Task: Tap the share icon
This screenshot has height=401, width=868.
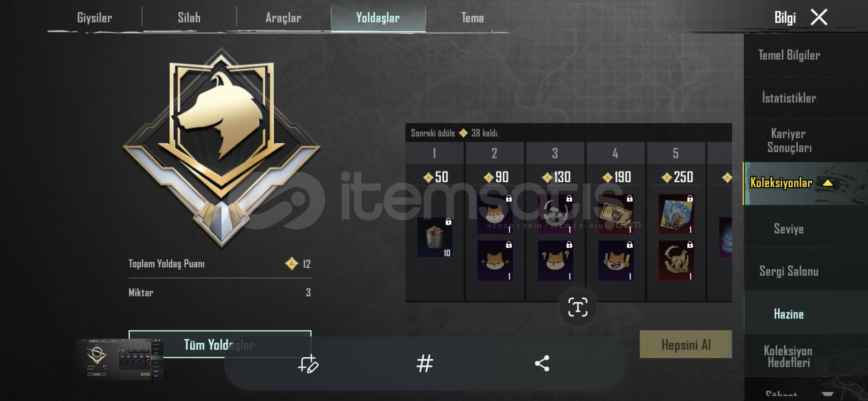Action: [x=542, y=363]
